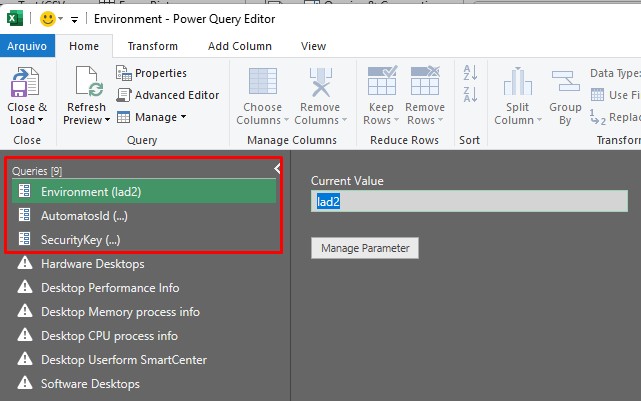Open the dropdown arrow next to the smiley icon
This screenshot has height=401, width=641.
(x=61, y=19)
